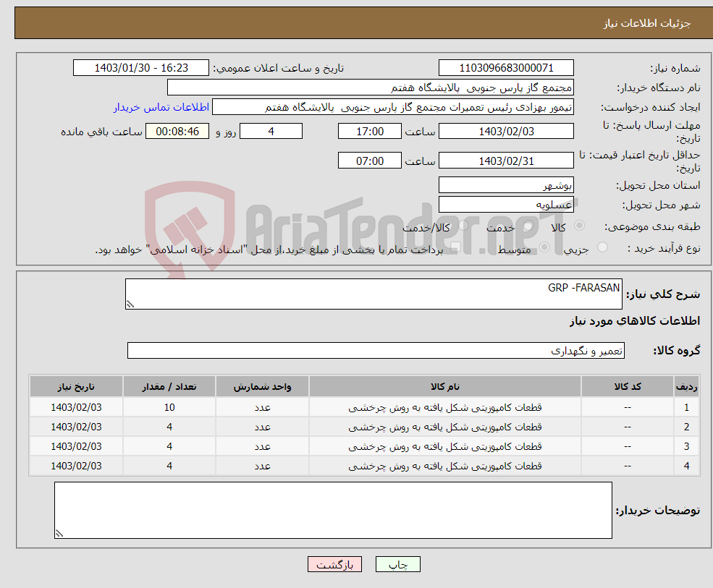Click the request creator field تیمور بهزادی

tap(393, 107)
